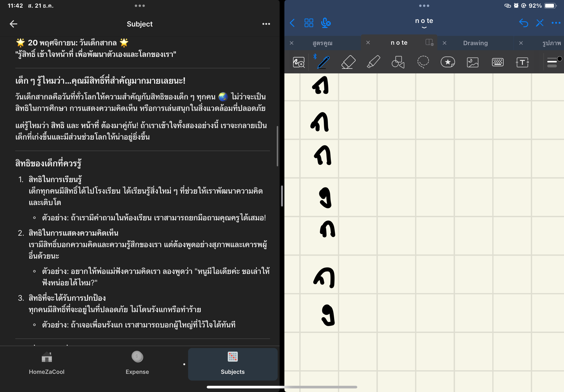Select the highlighter tool
This screenshot has height=392, width=564.
[x=373, y=62]
